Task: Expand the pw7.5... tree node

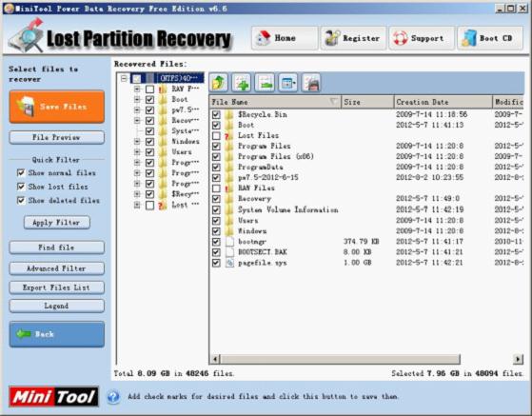Action: click(x=137, y=110)
